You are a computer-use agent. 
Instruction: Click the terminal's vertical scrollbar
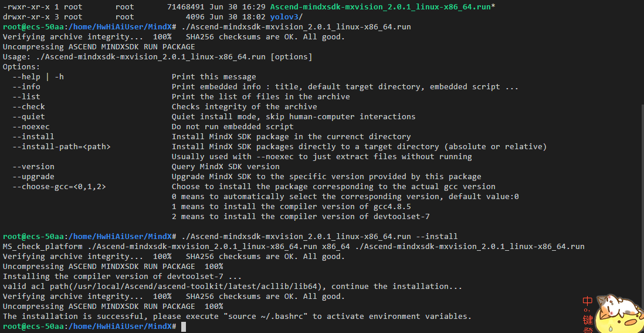pyautogui.click(x=642, y=164)
